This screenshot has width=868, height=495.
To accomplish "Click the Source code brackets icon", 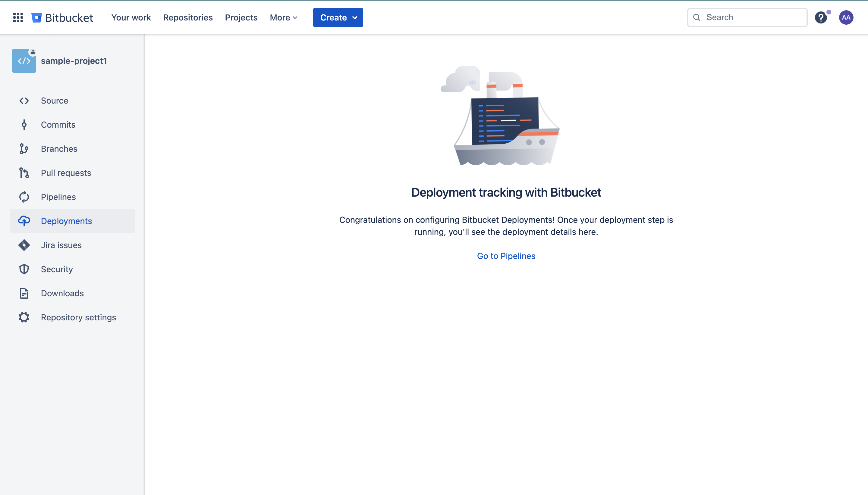I will tap(24, 101).
